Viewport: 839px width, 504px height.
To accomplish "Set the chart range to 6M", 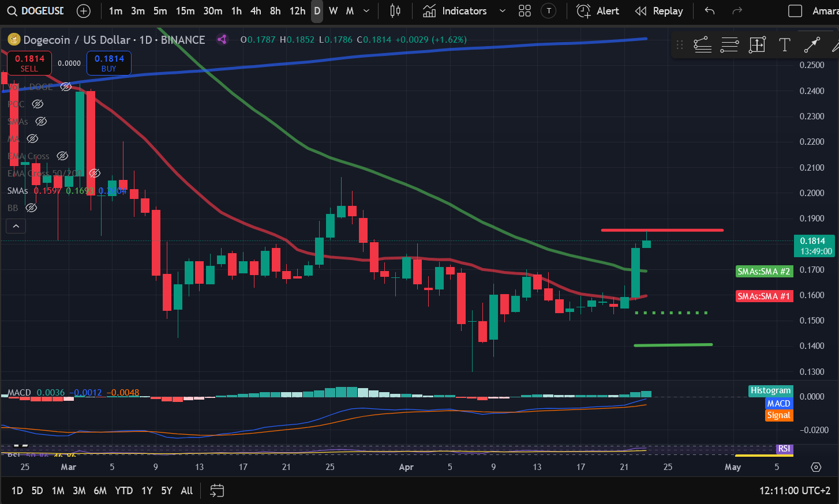I will [100, 491].
